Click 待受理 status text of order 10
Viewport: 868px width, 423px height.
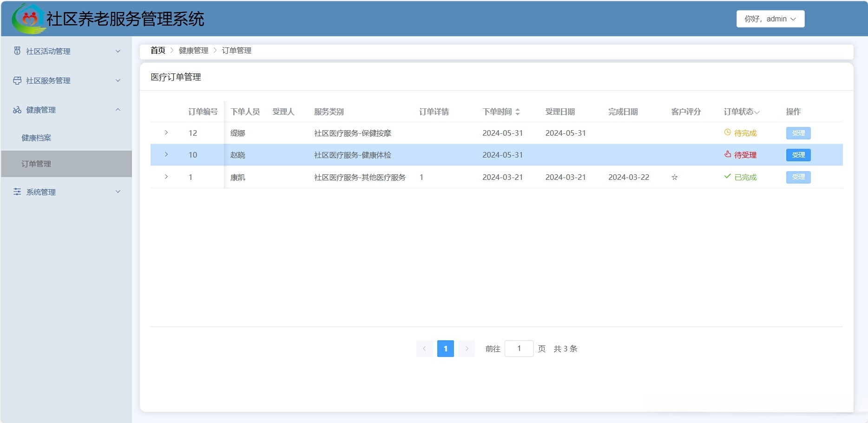point(745,155)
